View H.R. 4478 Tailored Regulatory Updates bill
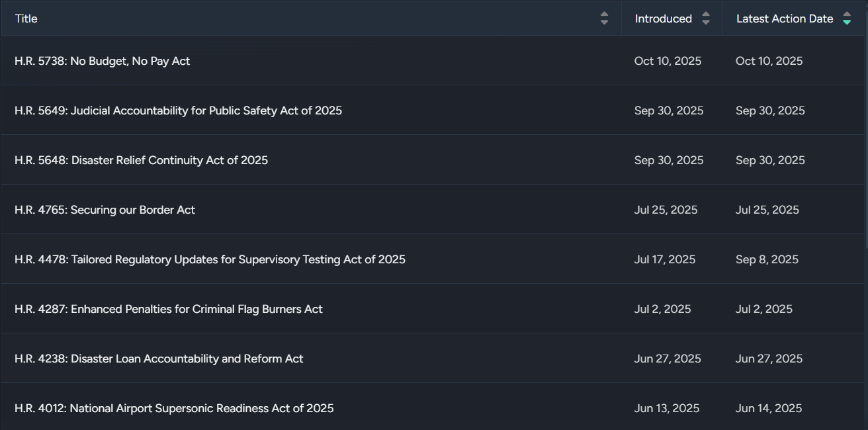The image size is (868, 430). point(210,259)
